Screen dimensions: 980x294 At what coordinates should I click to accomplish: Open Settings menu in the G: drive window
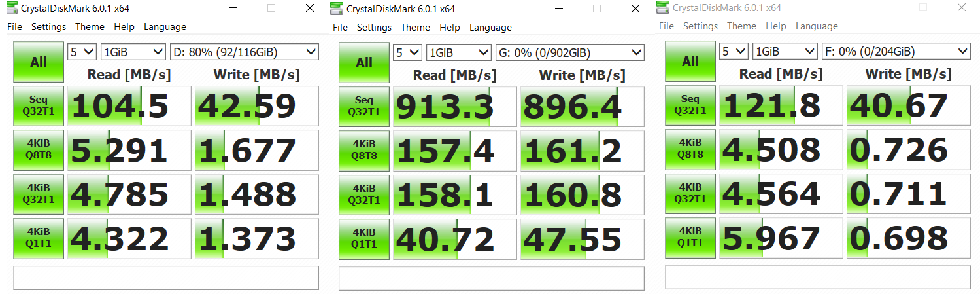point(374,28)
